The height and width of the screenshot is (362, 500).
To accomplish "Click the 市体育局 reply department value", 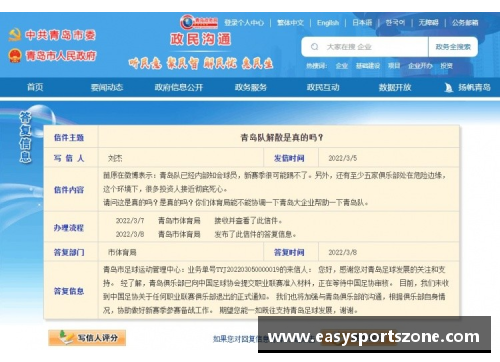I will pos(122,252).
